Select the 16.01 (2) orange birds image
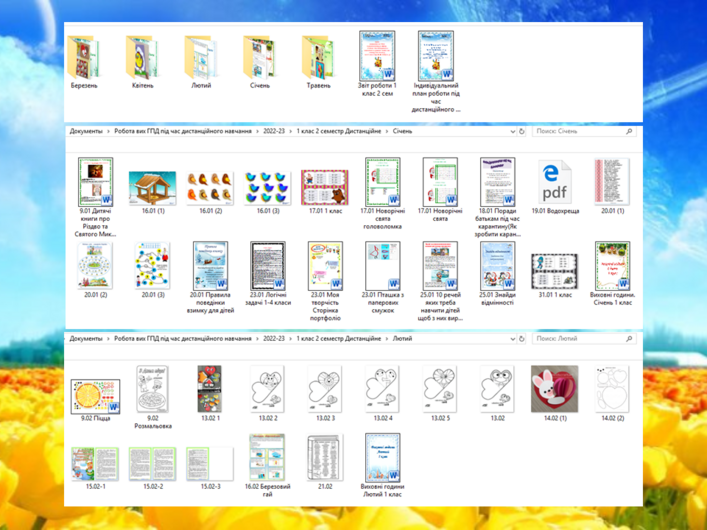Viewport: 707px width, 530px height. click(x=210, y=188)
